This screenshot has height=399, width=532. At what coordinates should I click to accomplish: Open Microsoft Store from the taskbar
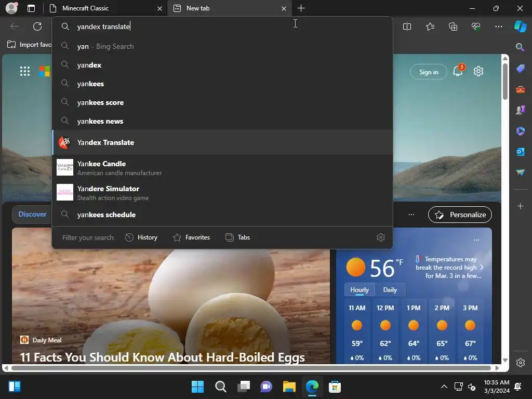[335, 386]
